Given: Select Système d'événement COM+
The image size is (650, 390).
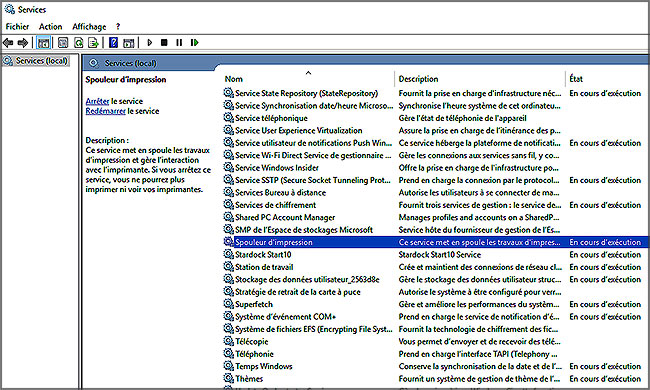Looking at the screenshot, I should tap(285, 317).
